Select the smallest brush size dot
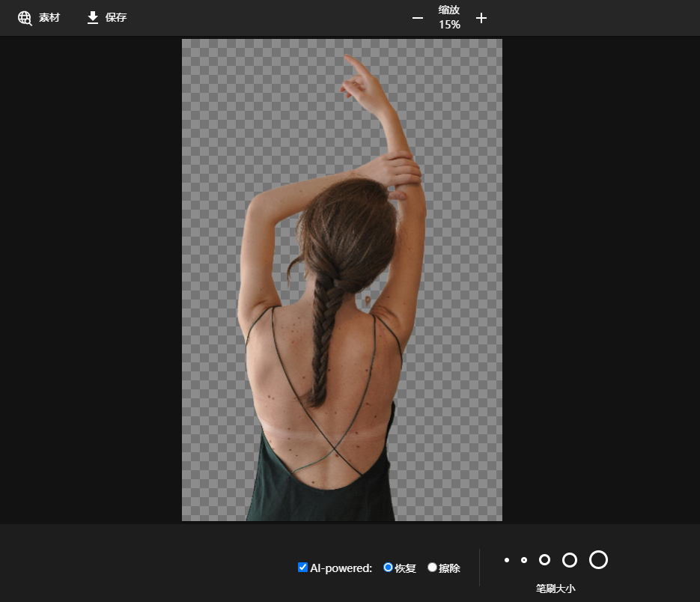 507,560
